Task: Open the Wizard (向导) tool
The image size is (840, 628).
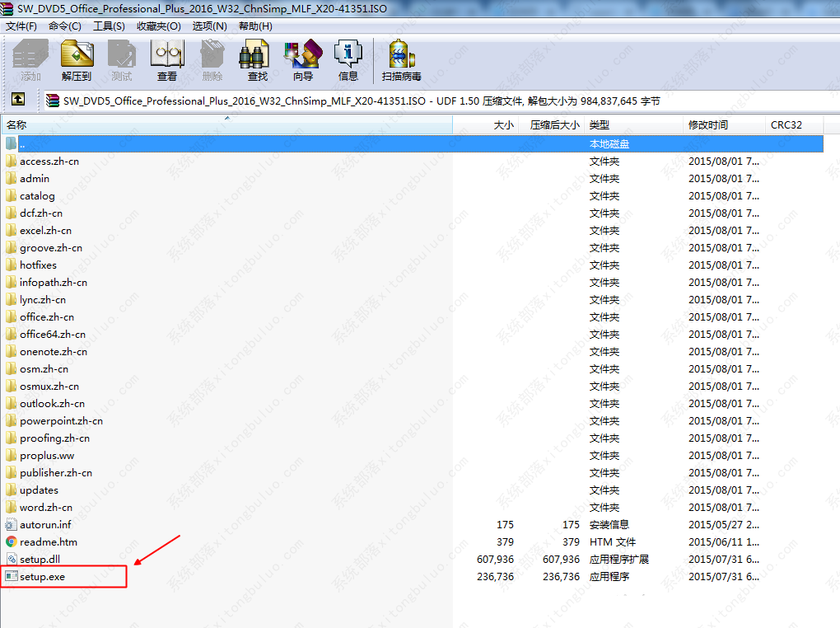Action: tap(303, 54)
